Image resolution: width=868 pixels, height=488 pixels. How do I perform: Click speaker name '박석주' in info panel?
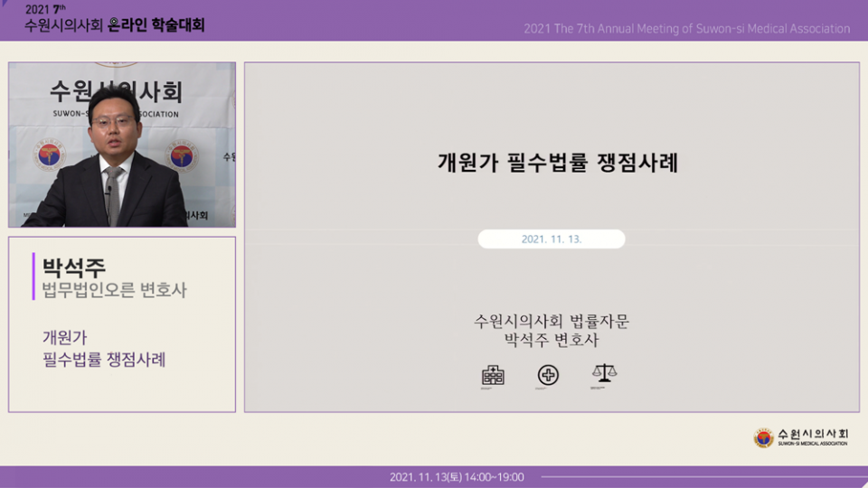(74, 267)
